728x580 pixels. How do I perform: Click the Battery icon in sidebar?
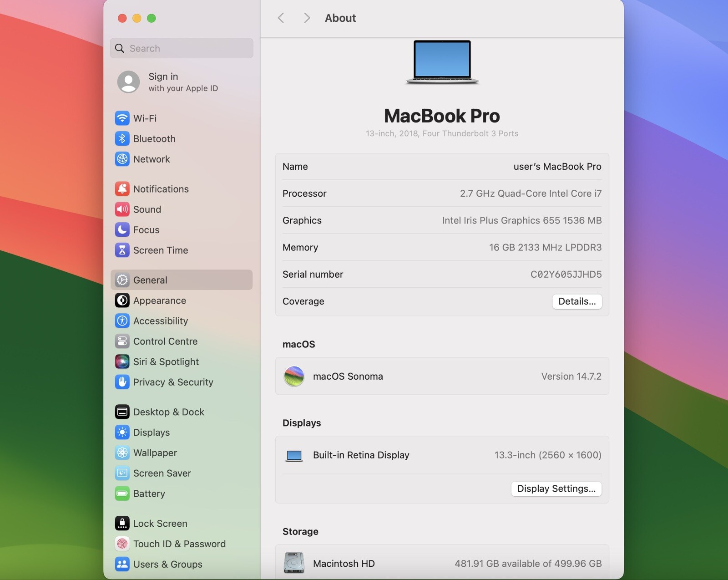pyautogui.click(x=122, y=494)
